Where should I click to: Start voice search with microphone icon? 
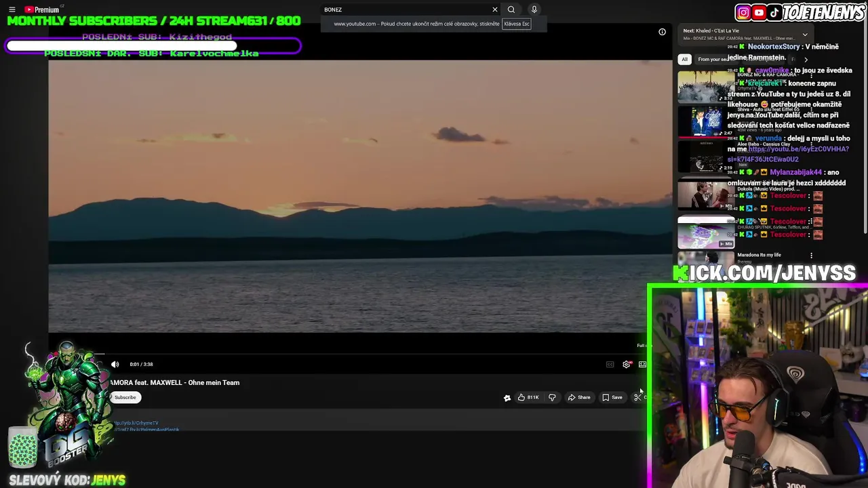click(x=534, y=9)
